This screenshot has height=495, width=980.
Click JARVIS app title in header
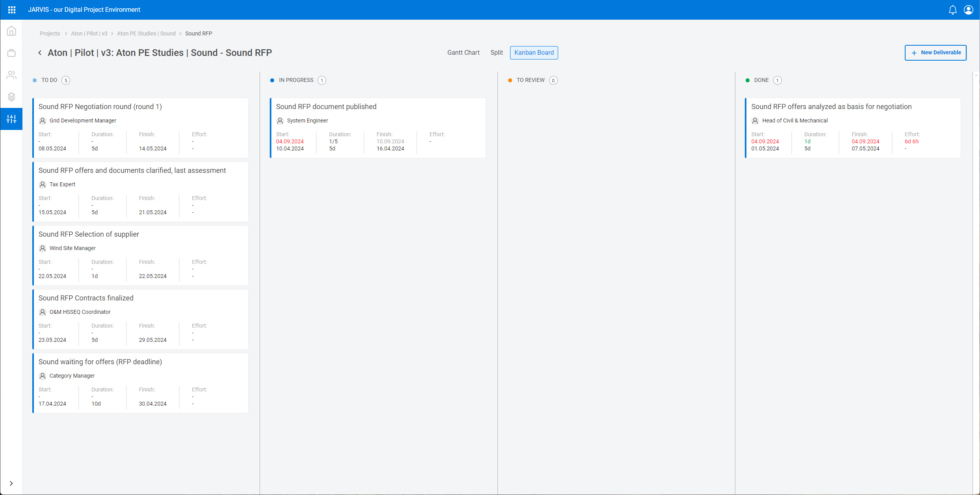[84, 10]
